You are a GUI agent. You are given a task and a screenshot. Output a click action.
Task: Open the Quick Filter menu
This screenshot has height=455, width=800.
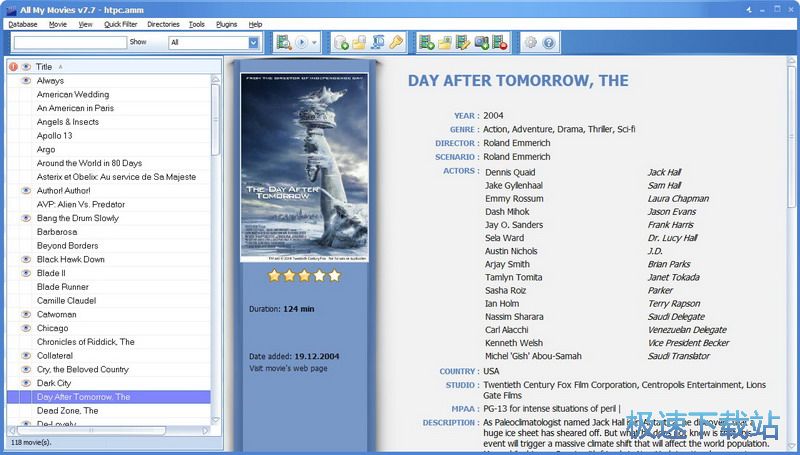pyautogui.click(x=121, y=24)
